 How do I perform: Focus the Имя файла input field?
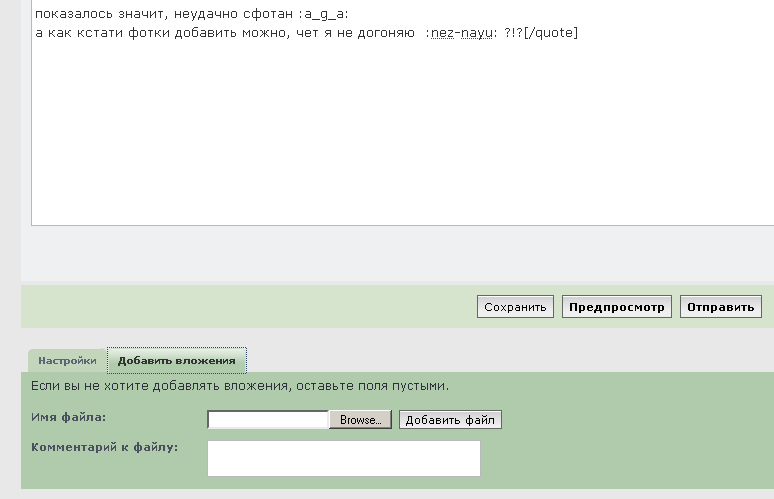tap(268, 420)
